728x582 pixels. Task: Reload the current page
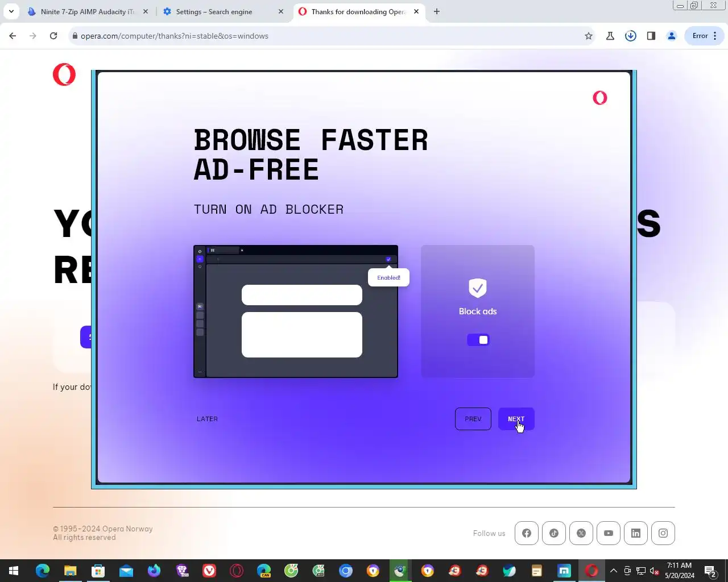point(53,36)
